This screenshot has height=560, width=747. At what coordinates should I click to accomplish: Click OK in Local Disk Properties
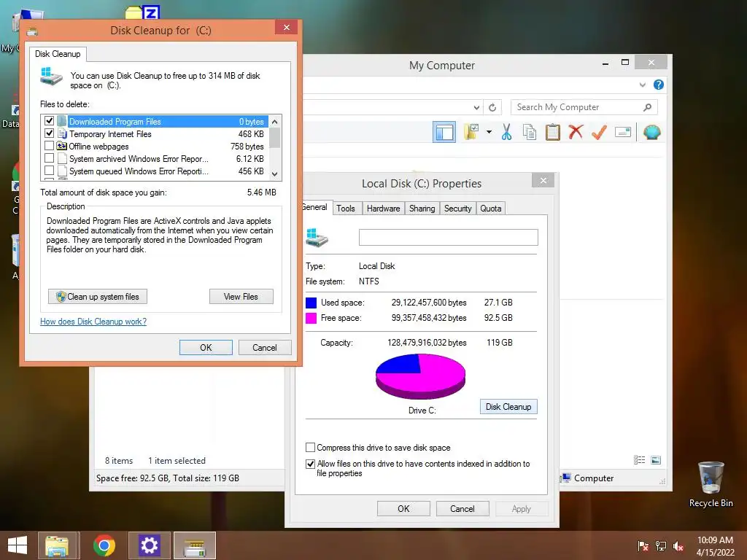(403, 508)
